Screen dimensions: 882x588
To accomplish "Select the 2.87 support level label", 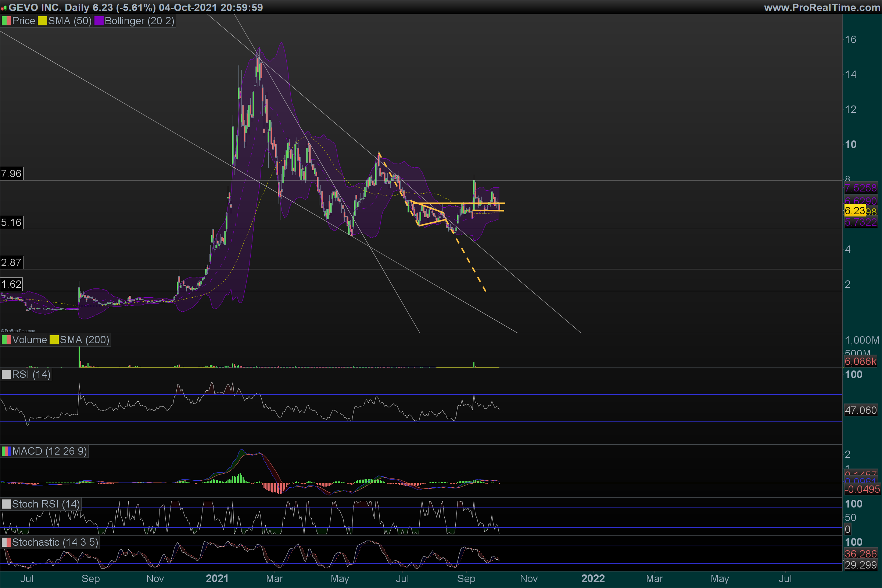I will pos(11,262).
